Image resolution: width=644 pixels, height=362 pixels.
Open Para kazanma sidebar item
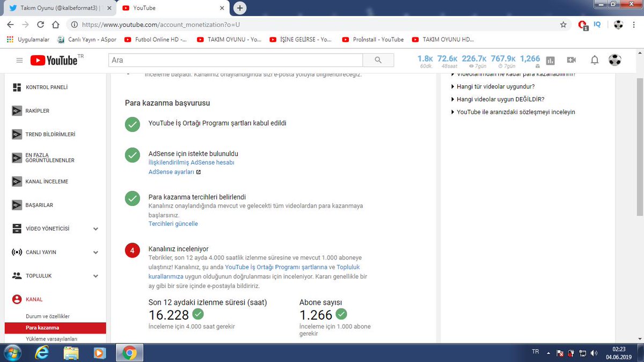(55, 328)
